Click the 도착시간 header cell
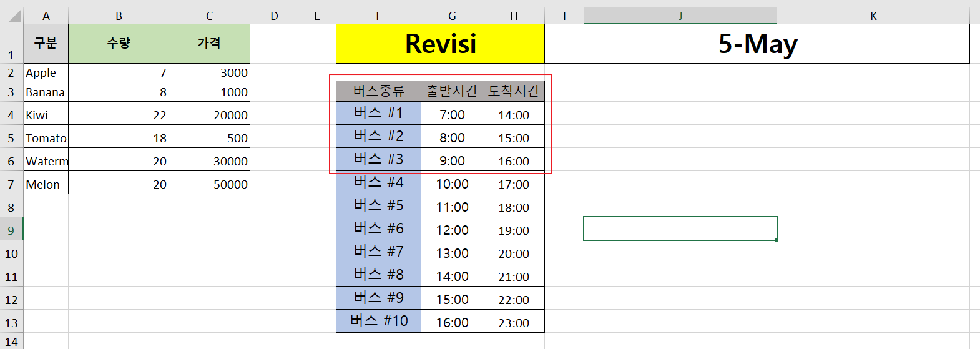Screen dimensions: 980x349 coord(514,91)
